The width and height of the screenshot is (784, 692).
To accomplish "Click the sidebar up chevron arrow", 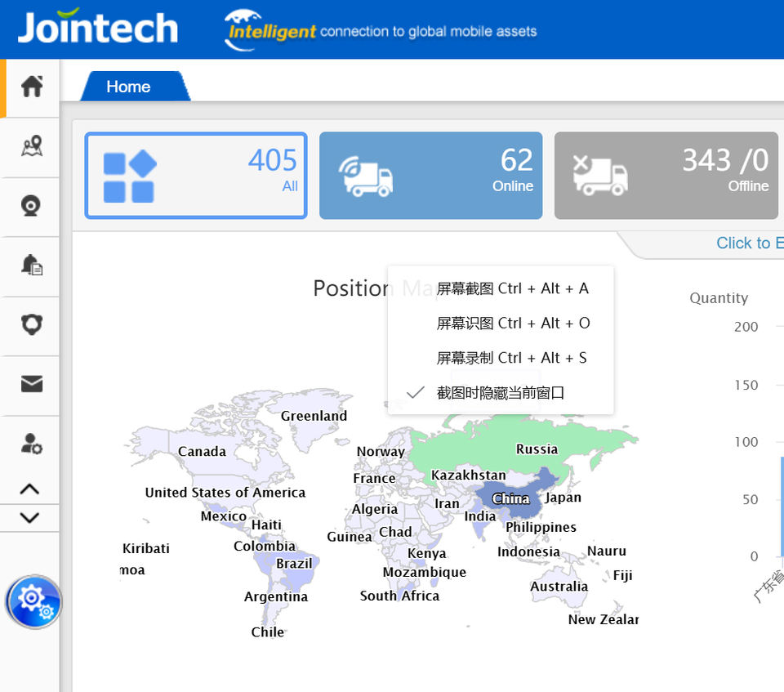I will click(29, 489).
